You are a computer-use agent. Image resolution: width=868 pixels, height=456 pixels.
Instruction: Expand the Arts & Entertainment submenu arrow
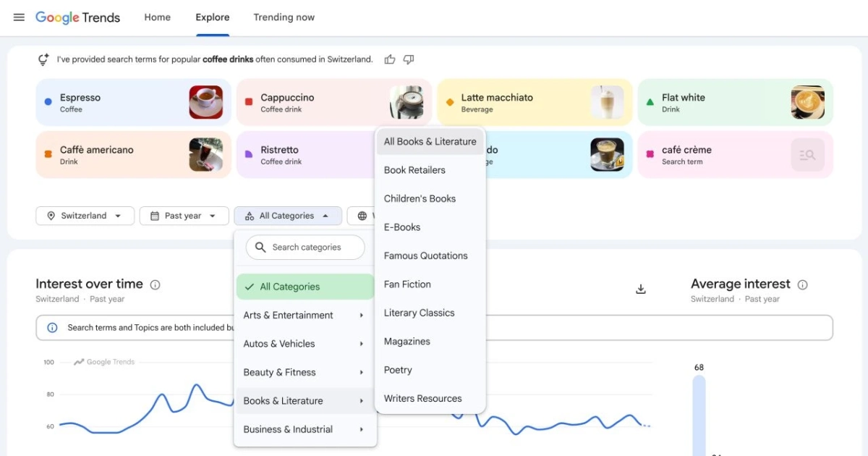[361, 316]
